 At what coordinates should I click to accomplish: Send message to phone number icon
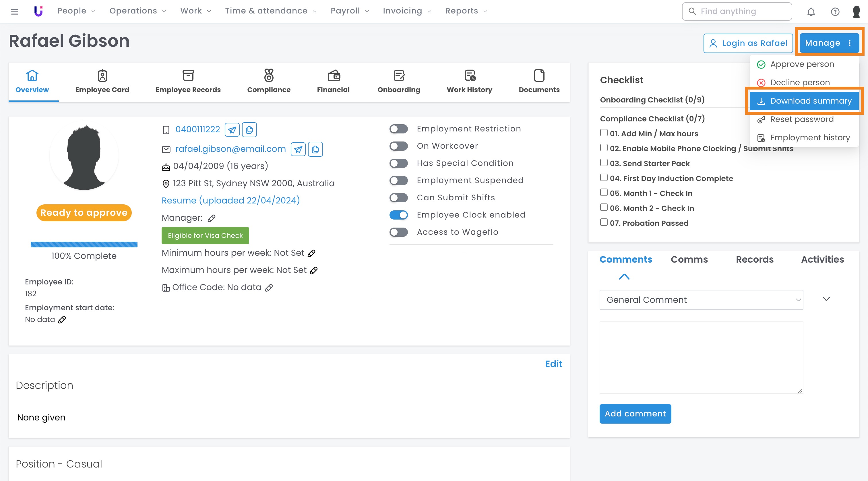(x=232, y=130)
